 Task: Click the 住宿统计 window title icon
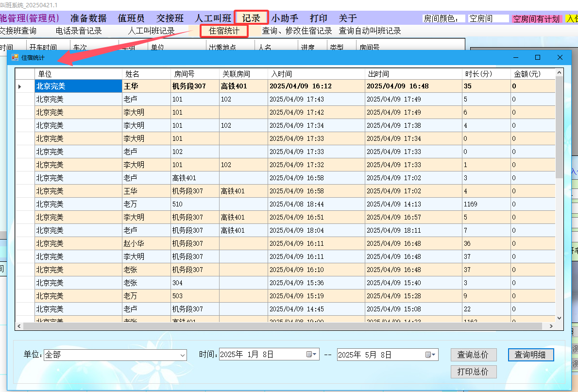point(15,57)
